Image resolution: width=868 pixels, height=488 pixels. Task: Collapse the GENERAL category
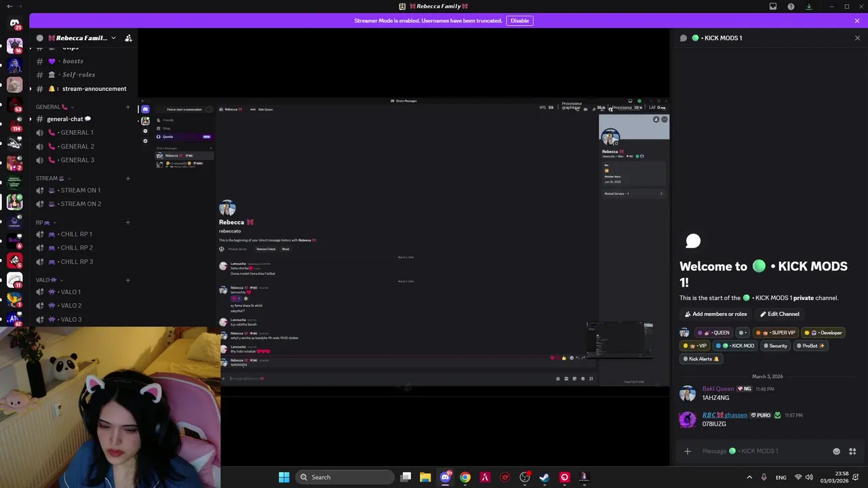54,107
